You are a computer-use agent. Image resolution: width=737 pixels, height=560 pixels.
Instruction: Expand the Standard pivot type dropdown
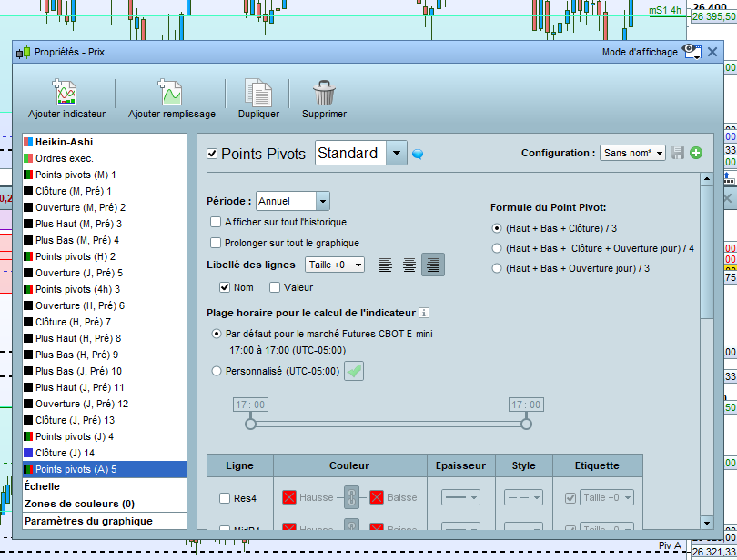click(x=396, y=153)
